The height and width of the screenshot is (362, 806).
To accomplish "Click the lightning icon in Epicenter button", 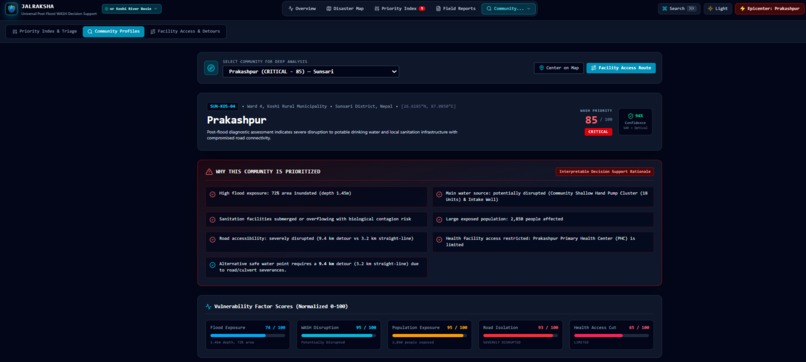I will click(742, 9).
